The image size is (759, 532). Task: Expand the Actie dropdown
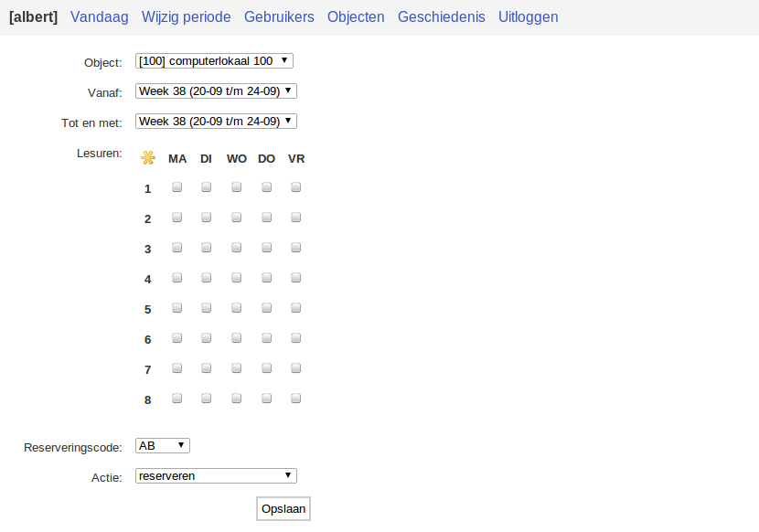(x=216, y=476)
